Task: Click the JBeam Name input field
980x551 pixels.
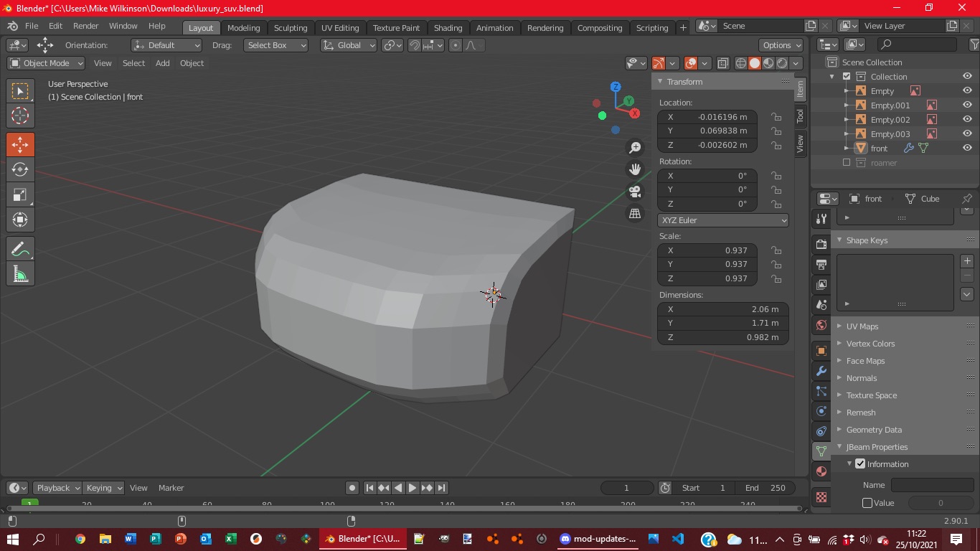Action: click(931, 485)
